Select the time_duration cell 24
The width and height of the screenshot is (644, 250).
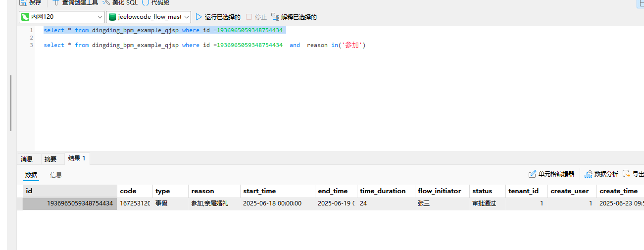pyautogui.click(x=386, y=203)
